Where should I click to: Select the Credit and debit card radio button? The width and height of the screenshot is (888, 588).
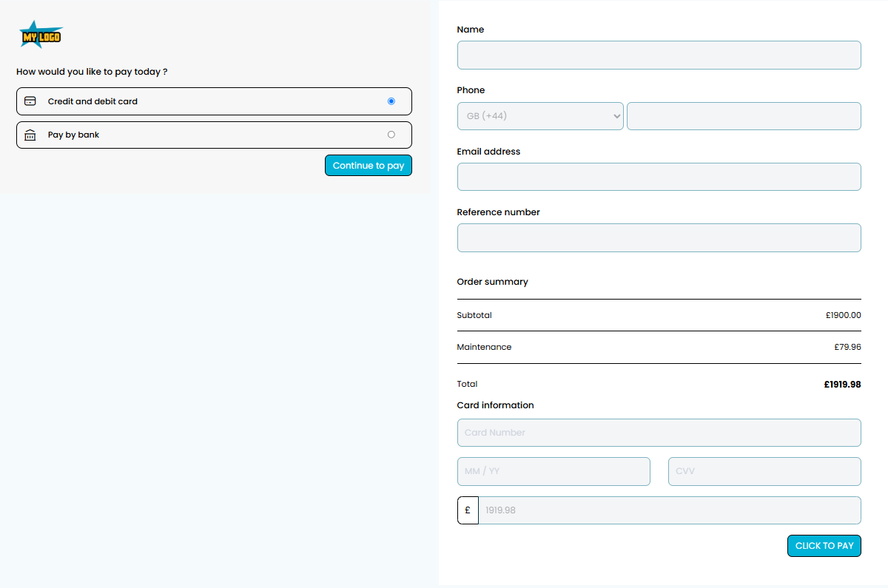coord(391,101)
